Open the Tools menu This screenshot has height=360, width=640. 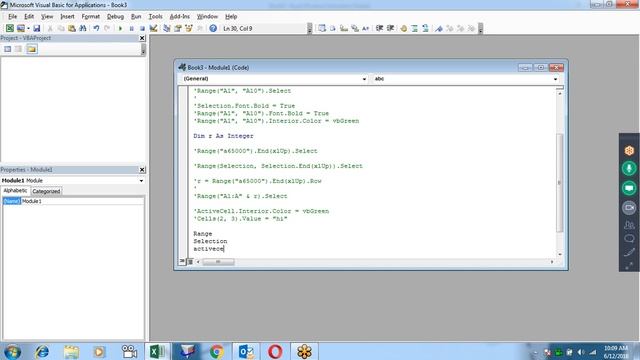click(x=156, y=16)
